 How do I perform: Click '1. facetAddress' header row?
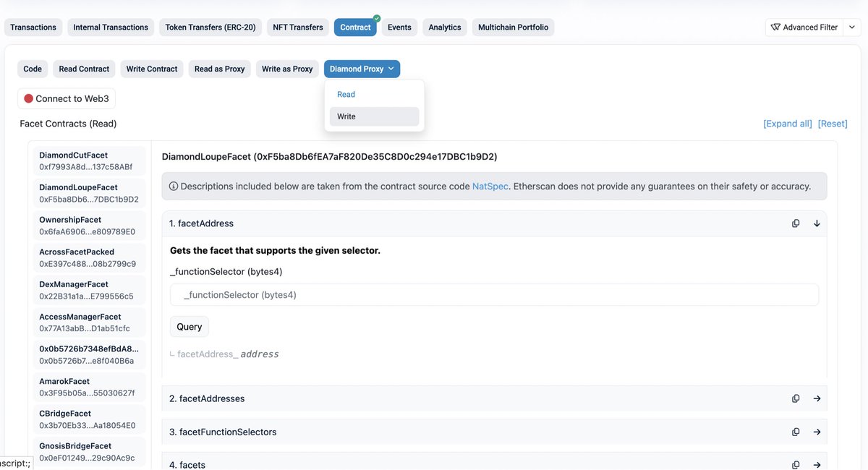pos(494,223)
